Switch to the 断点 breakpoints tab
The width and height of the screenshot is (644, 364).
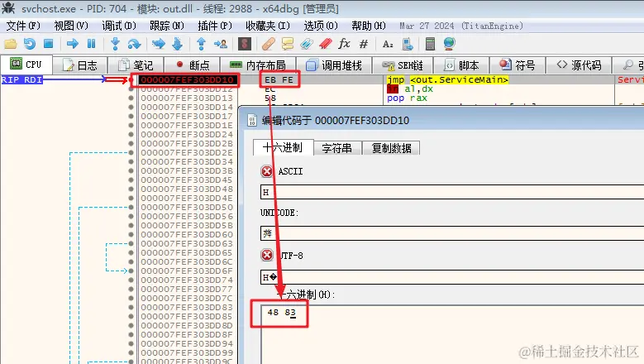[193, 65]
